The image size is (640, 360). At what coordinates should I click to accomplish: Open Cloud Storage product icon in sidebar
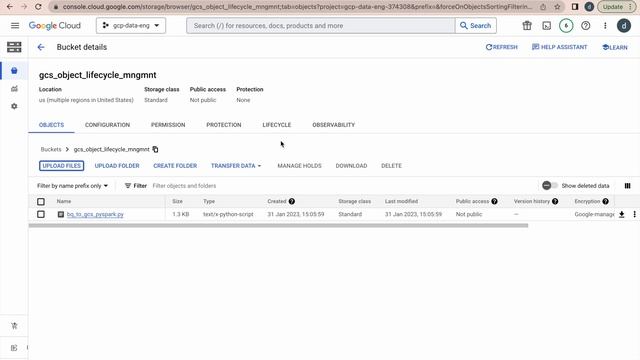pyautogui.click(x=14, y=47)
